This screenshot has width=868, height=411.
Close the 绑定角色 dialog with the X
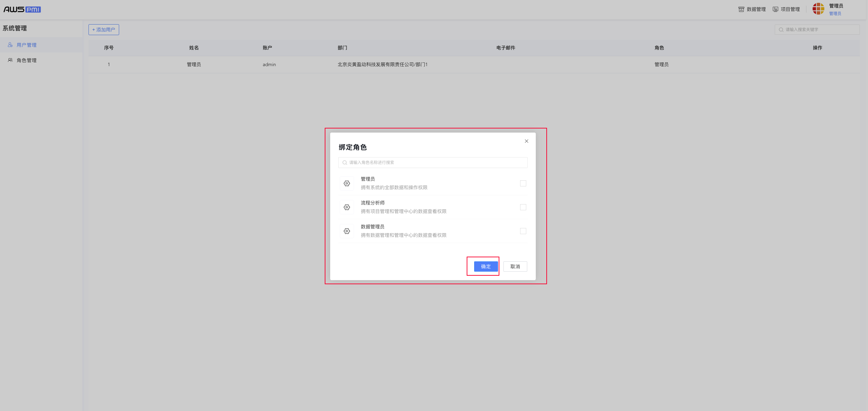pos(527,141)
